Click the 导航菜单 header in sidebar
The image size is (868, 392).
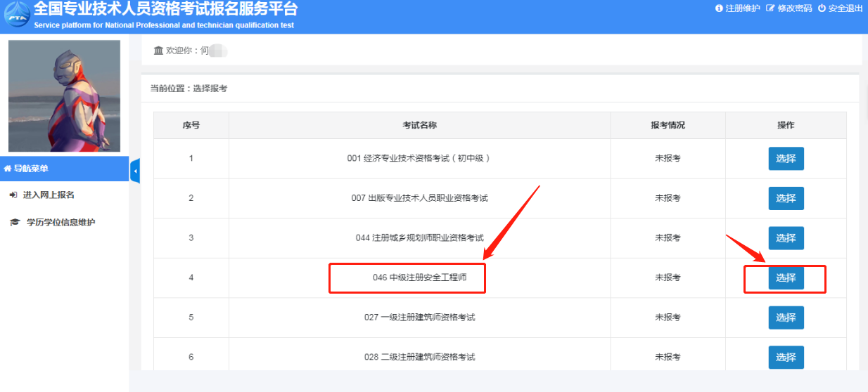[64, 169]
